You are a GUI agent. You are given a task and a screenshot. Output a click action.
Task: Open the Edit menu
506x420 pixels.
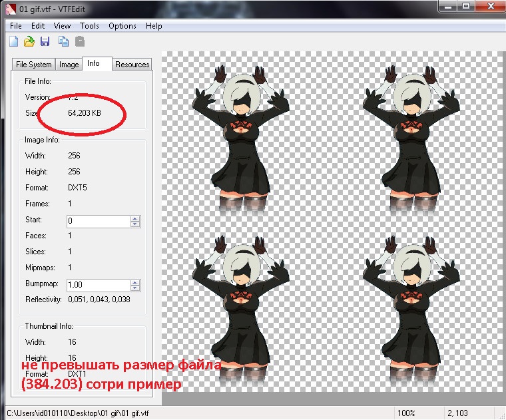[x=38, y=26]
